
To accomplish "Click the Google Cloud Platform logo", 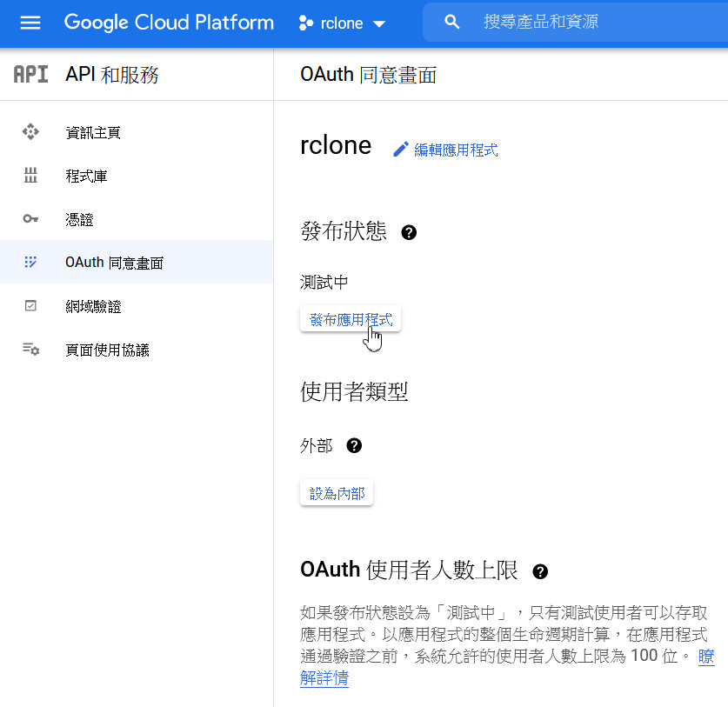I will tap(169, 23).
